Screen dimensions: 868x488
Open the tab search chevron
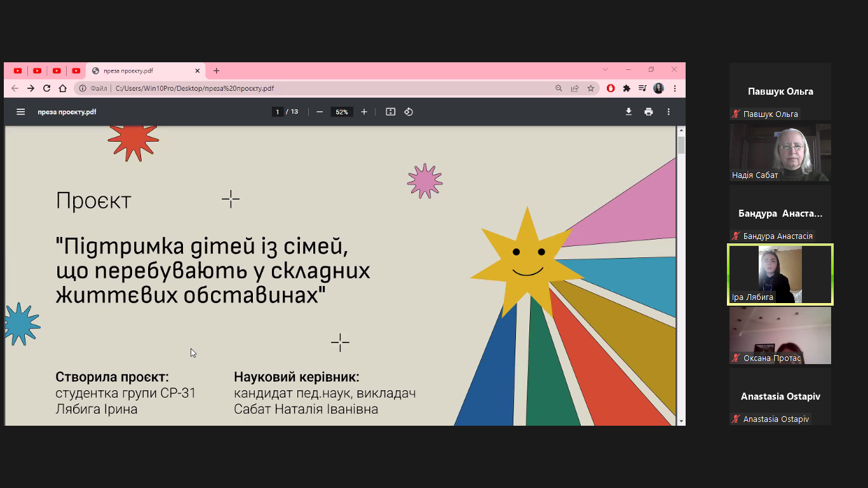[605, 70]
